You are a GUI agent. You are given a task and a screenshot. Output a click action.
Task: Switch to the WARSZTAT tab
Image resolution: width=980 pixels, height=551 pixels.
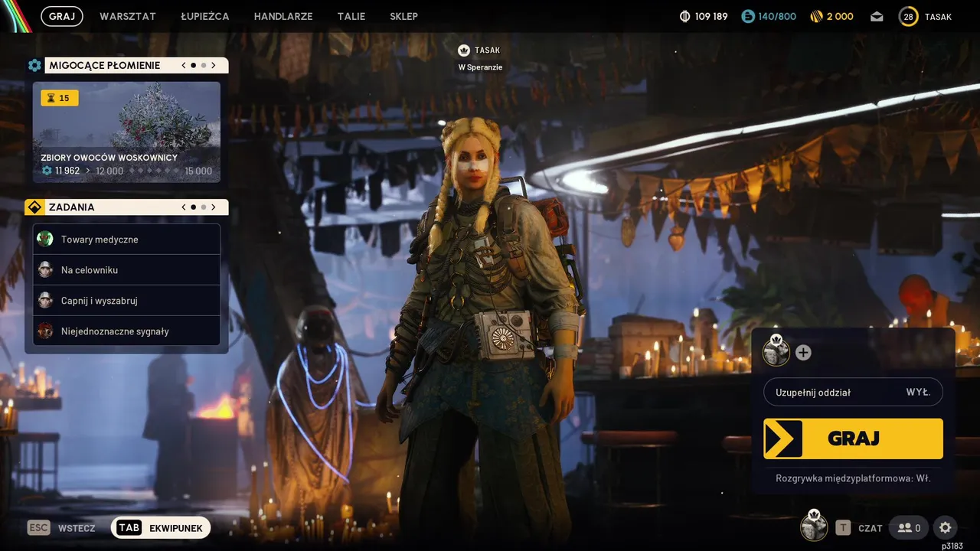pos(128,16)
